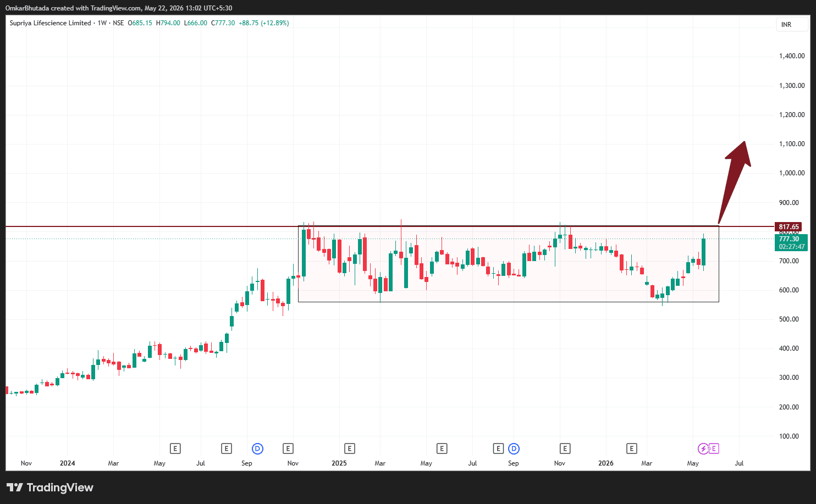Screen dimensions: 816x504
Task: Click the TradingView logo
Action: (x=50, y=488)
